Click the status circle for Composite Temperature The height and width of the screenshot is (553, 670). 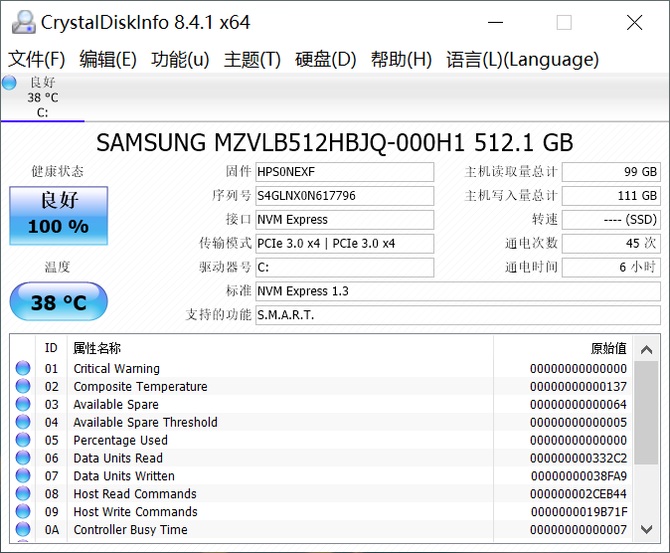click(23, 386)
